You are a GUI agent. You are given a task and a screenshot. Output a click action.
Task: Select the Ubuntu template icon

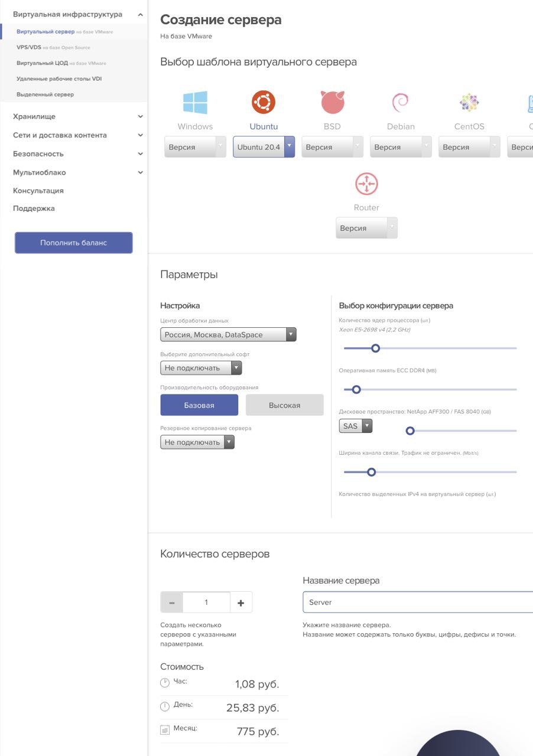[264, 102]
